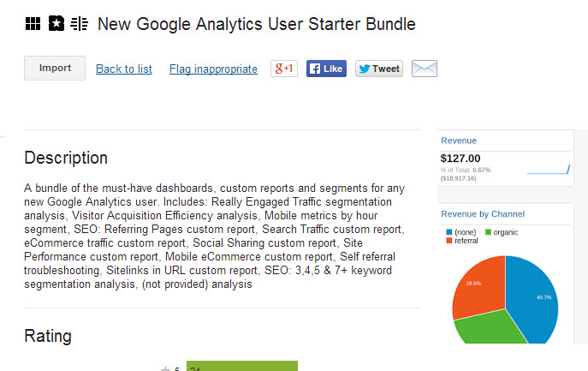The image size is (588, 371).
Task: Click the Twitter Tweet button
Action: 379,69
